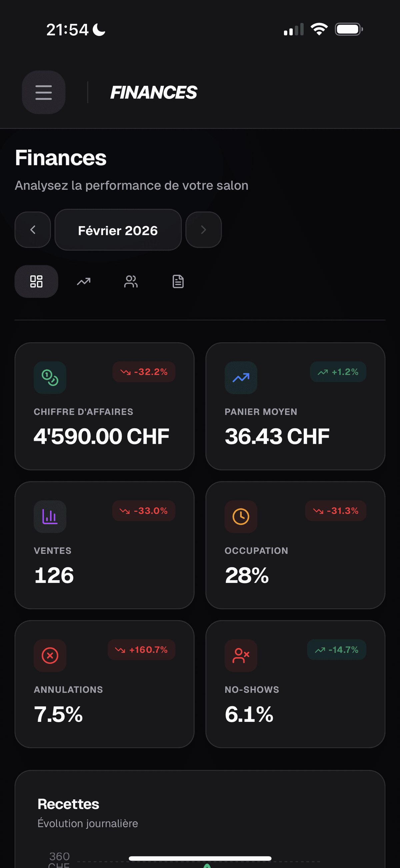Click the blue trend icon for Panier moyen
This screenshot has height=868, width=400.
click(x=241, y=378)
